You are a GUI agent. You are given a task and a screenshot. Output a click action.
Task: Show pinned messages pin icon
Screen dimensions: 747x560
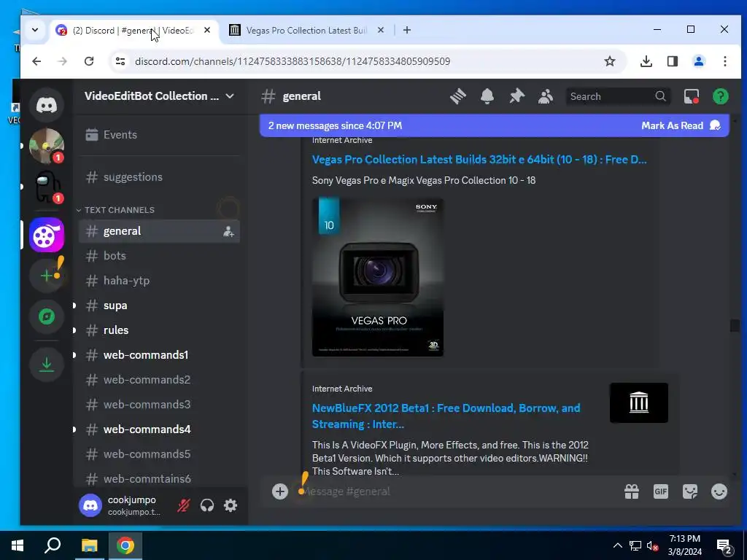(516, 96)
